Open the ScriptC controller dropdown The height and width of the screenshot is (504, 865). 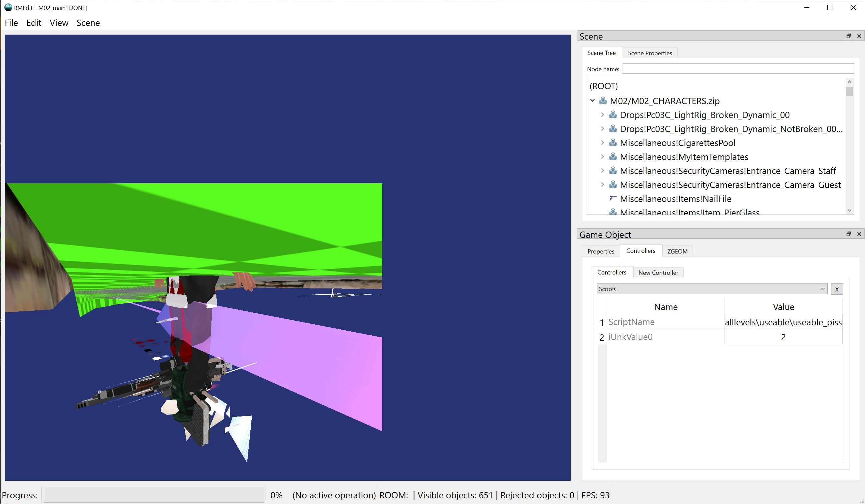[x=712, y=289]
